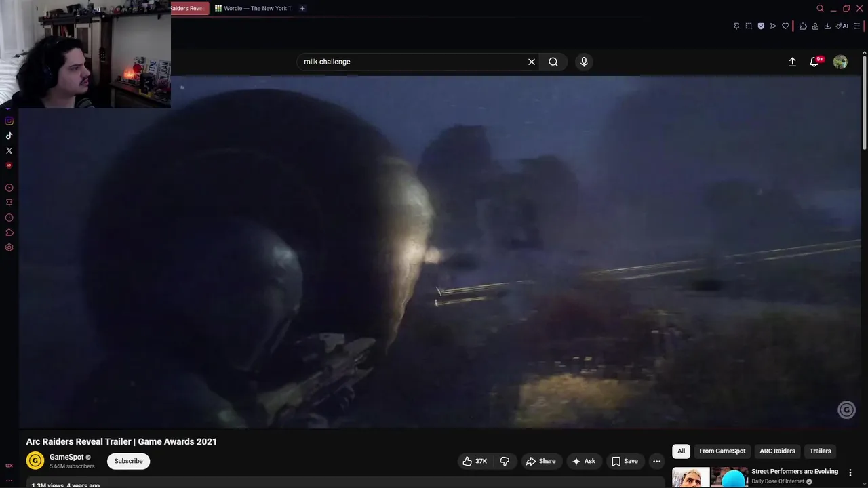Screen dimensions: 868x488
Task: Click the GameSpot channel avatar
Action: click(x=35, y=461)
